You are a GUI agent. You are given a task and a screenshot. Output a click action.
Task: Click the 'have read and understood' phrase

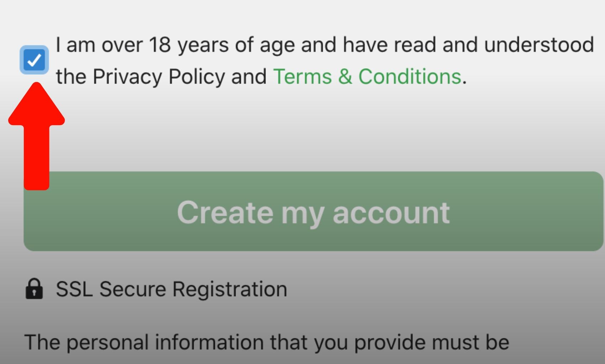point(468,45)
